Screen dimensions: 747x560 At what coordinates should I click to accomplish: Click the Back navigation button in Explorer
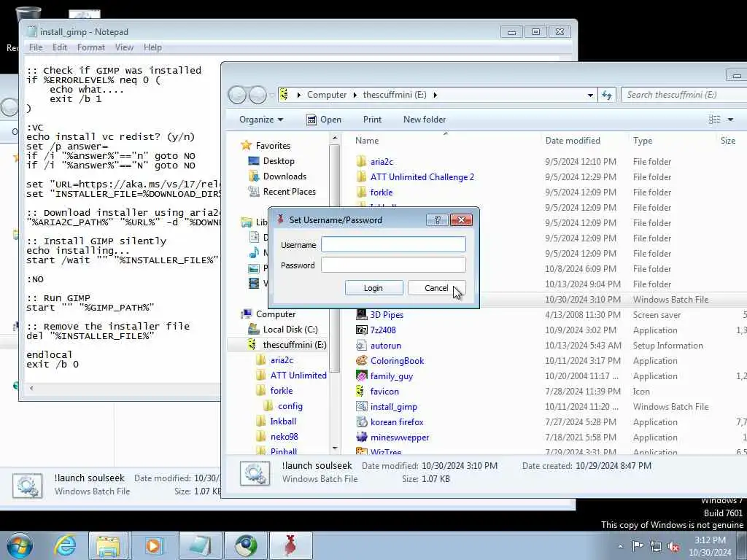(237, 96)
